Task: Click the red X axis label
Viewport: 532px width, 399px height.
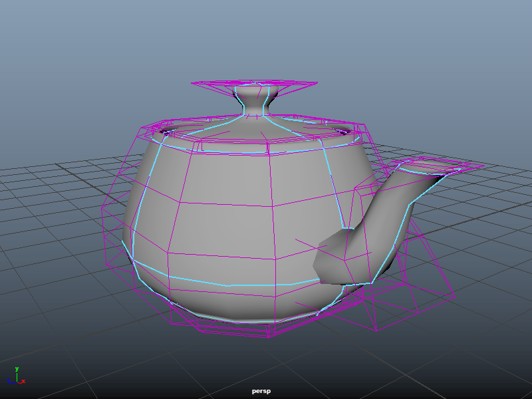Action: tap(23, 382)
